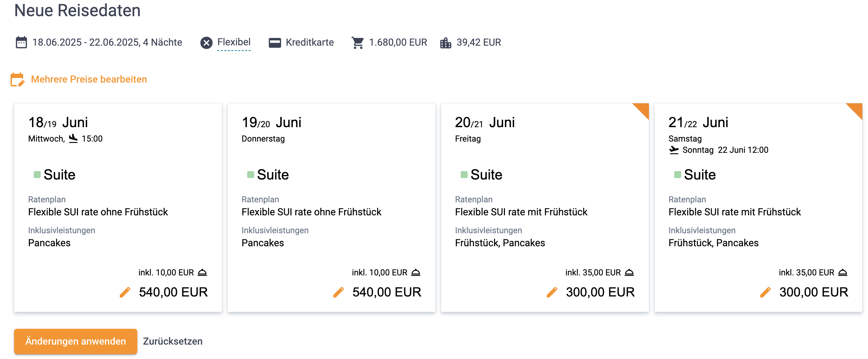This screenshot has width=868, height=359.
Task: Click the Flexibel cancellation X icon
Action: 206,43
